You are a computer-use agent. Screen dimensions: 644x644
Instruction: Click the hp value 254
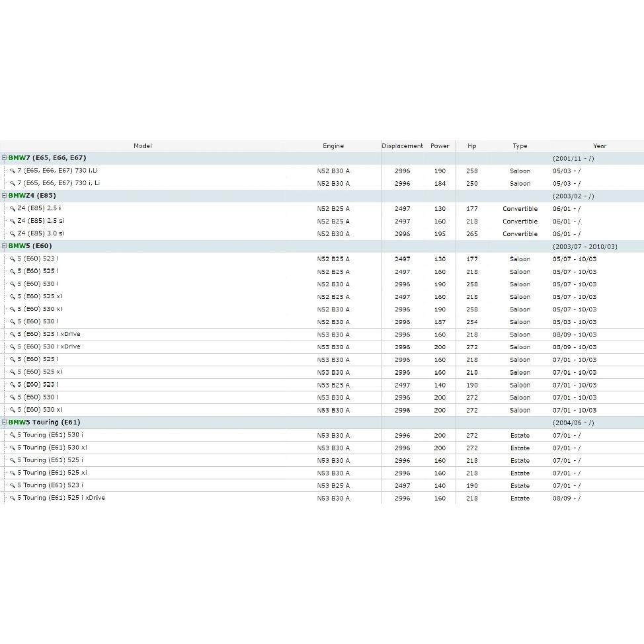(472, 322)
